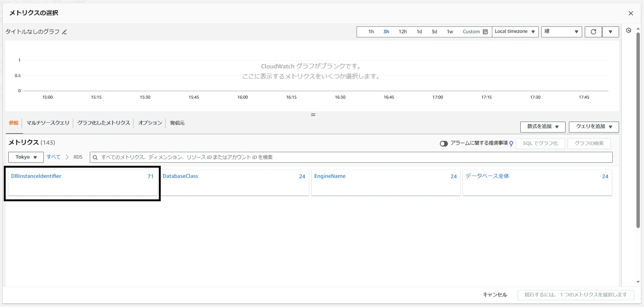Switch to the オプション tab
This screenshot has width=644, height=307.
pos(150,123)
